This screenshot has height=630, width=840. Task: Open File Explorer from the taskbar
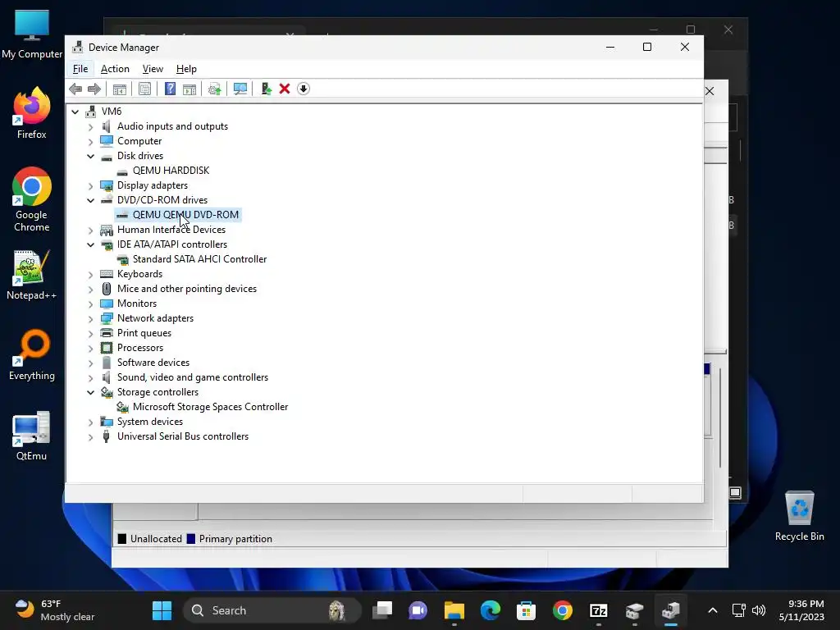click(454, 610)
